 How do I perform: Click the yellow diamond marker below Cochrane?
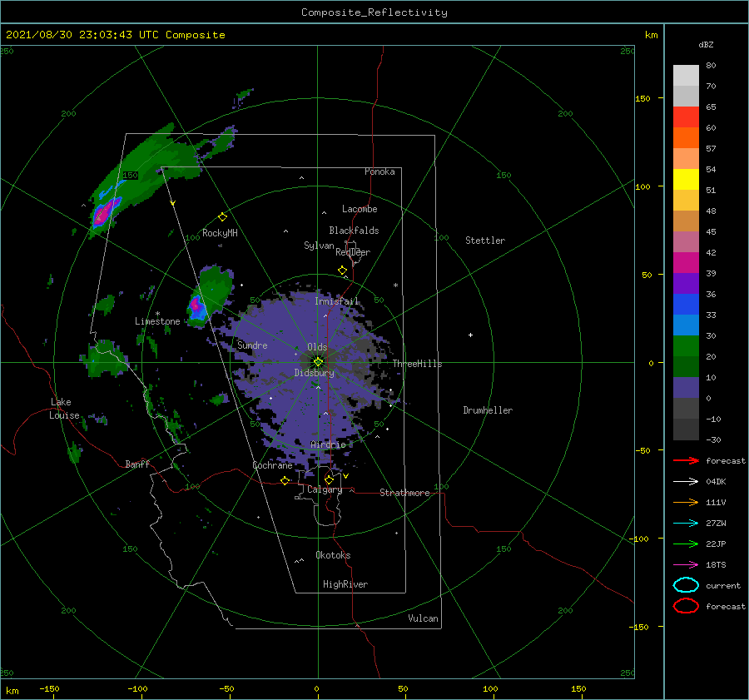pyautogui.click(x=285, y=481)
